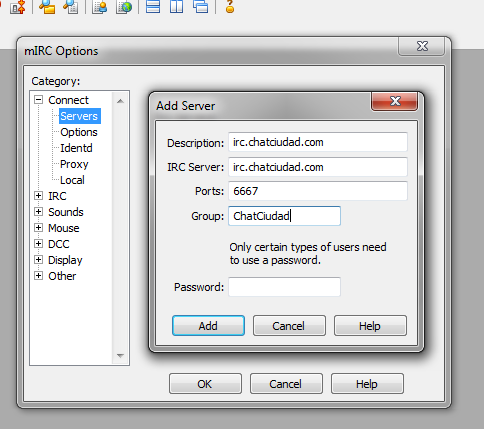Close the Add Server dialog
The height and width of the screenshot is (429, 484).
(395, 101)
